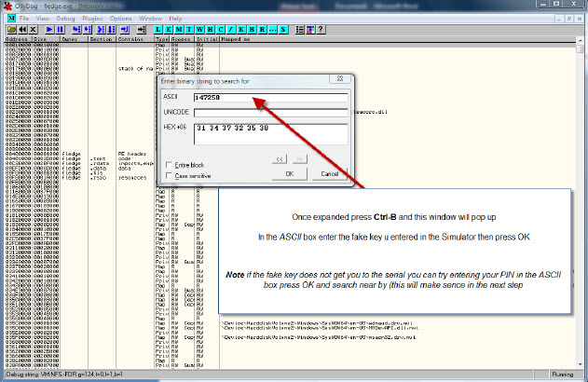Click the Help question mark icon
Screen dimensions: 588x382
click(x=321, y=29)
